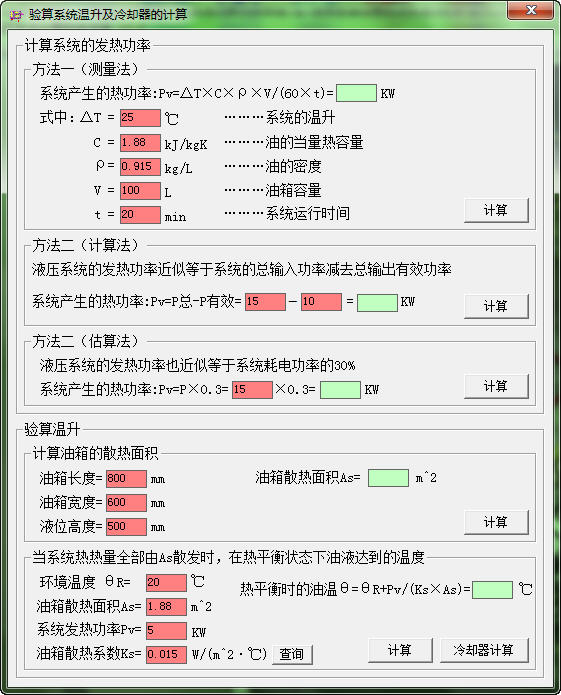Click 计算 for 油箱散热面积
Screen dimensions: 561x695
point(496,522)
